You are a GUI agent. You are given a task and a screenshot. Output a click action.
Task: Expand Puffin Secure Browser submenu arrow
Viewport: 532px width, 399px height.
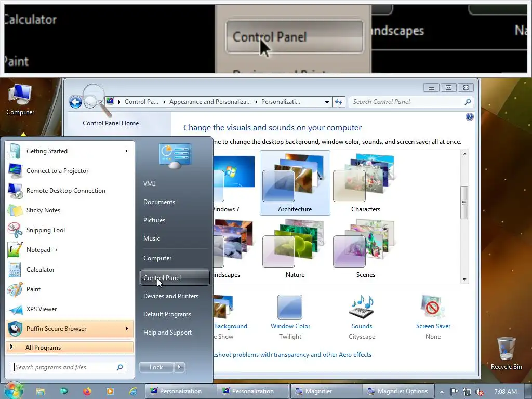coord(127,329)
